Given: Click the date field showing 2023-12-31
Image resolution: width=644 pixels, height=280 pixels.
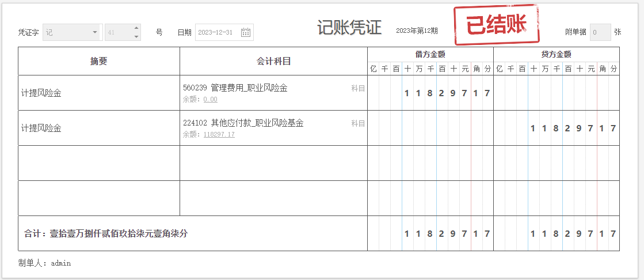Looking at the screenshot, I should (x=217, y=33).
